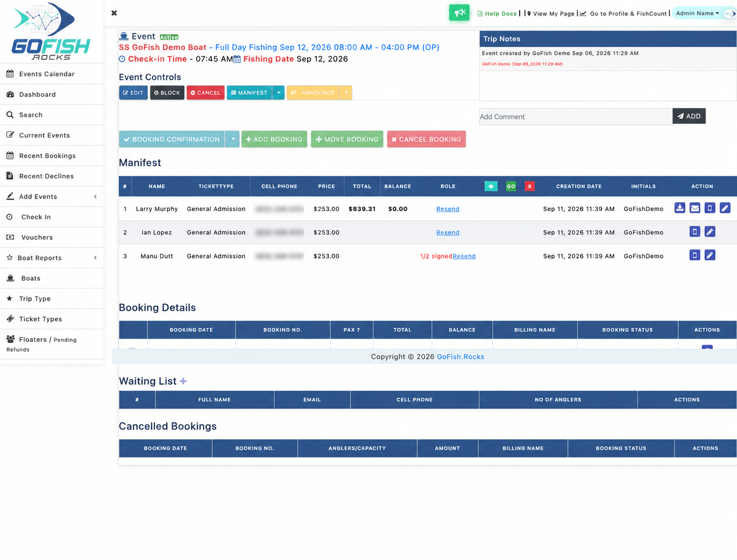Viewport: 737px width, 560px height.
Task: Click the Add Booking button
Action: 274,139
